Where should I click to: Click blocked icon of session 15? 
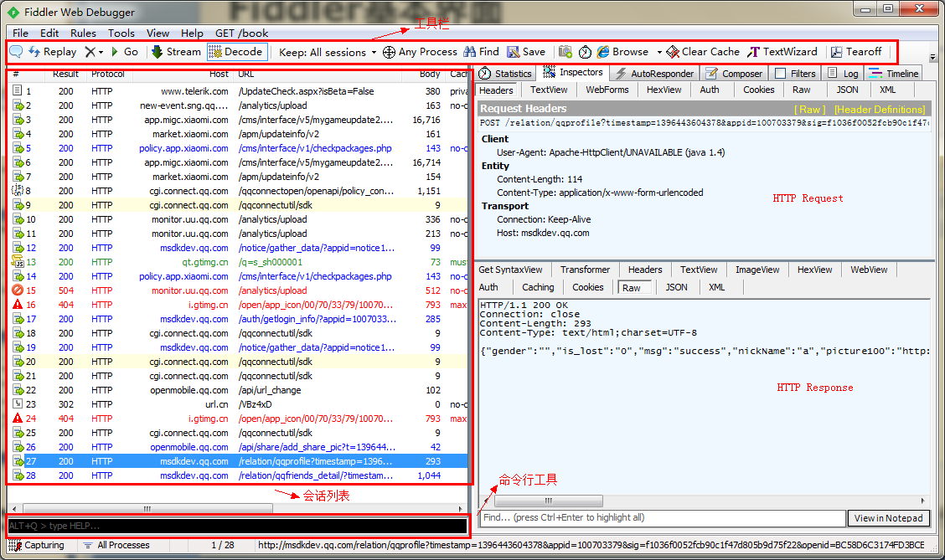pyautogui.click(x=18, y=290)
